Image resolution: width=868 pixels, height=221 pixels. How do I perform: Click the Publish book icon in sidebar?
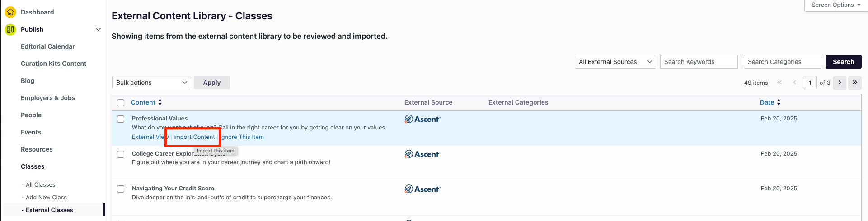(x=10, y=29)
